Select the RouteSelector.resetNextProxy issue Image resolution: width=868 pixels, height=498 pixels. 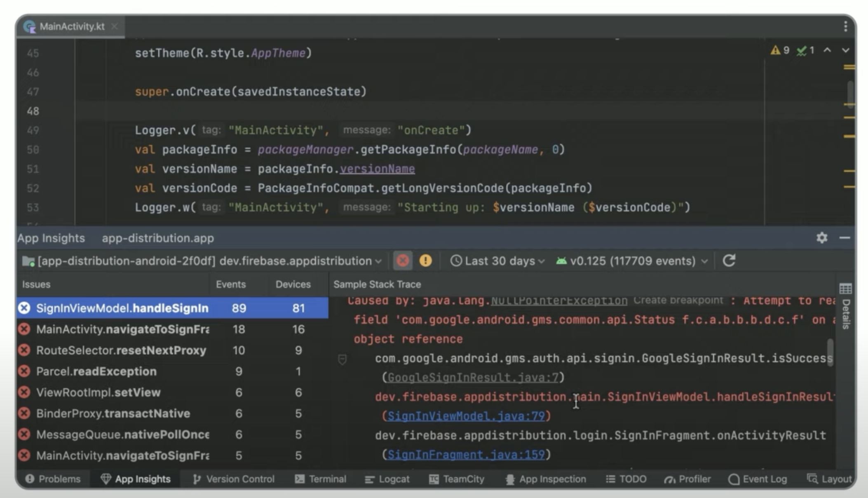172,350
